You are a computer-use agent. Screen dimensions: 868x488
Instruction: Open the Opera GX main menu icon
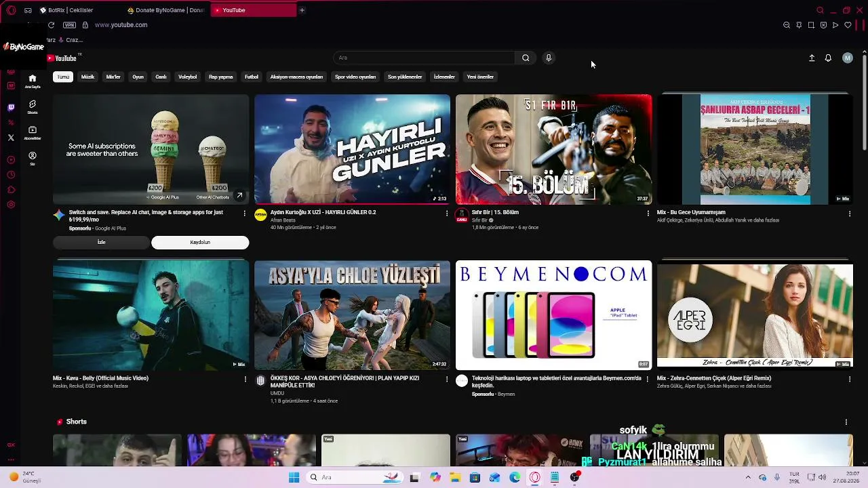(11, 10)
